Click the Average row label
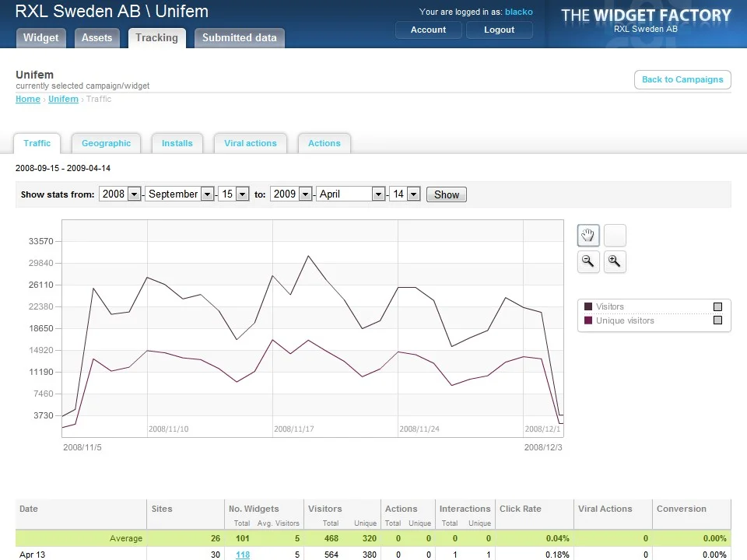747x560 pixels. click(x=126, y=538)
